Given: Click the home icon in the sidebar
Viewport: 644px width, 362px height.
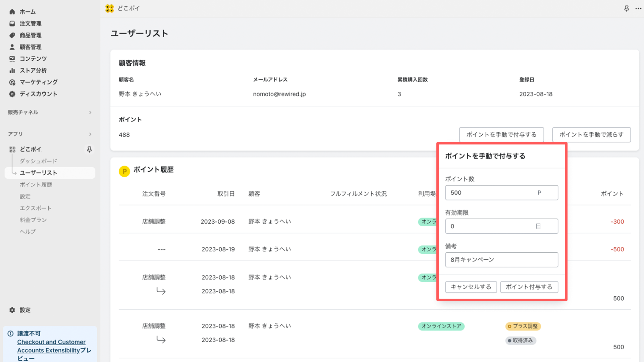Looking at the screenshot, I should click(x=12, y=12).
